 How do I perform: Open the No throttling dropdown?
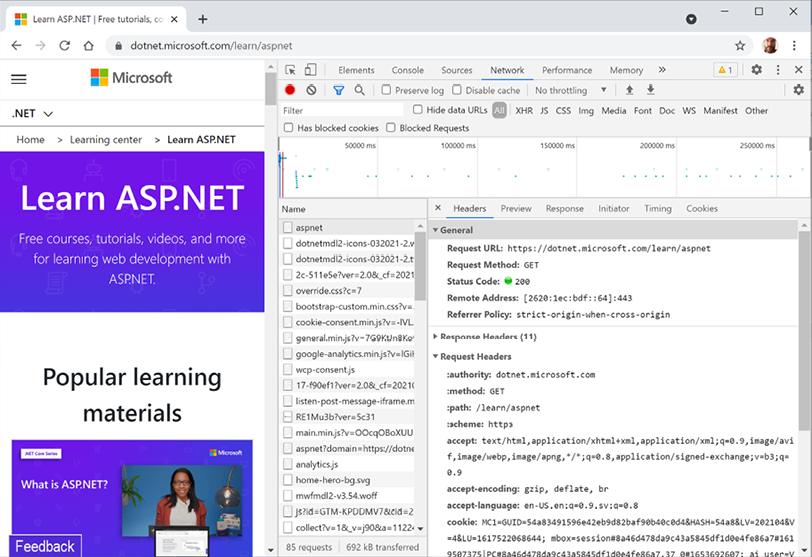pyautogui.click(x=567, y=90)
